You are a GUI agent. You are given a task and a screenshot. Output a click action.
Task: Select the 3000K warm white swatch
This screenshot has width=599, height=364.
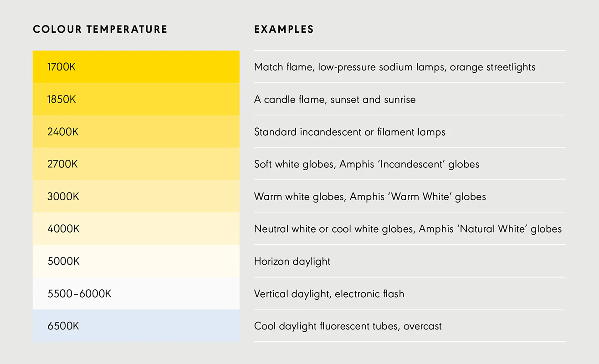136,196
